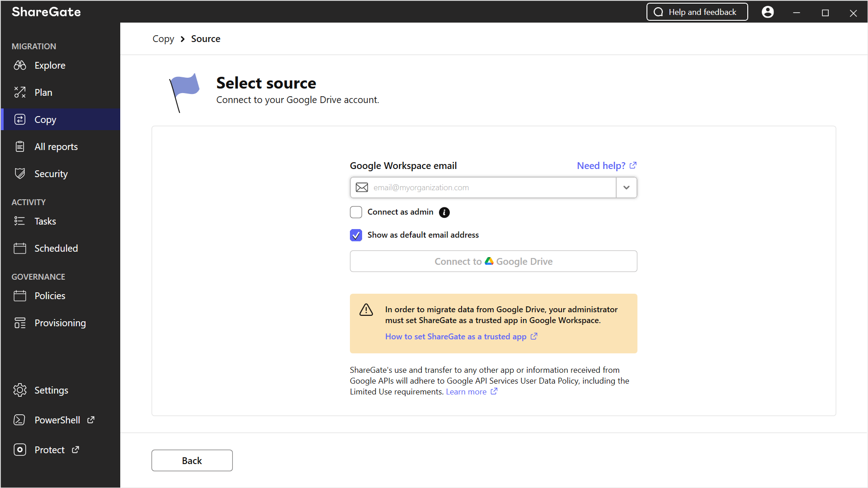The width and height of the screenshot is (868, 488).
Task: Click the Plan migration icon
Action: point(20,92)
